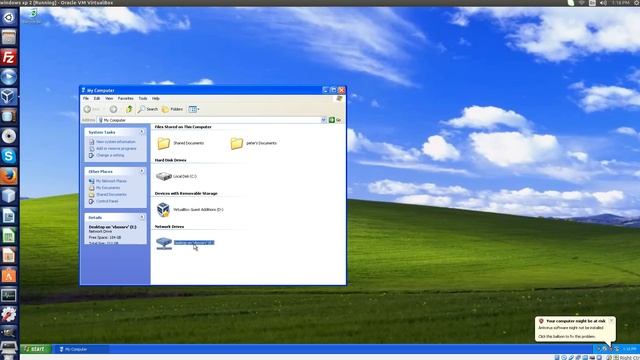Screen dimensions: 640x360
Task: Collapse the Other Places panel
Action: click(142, 171)
